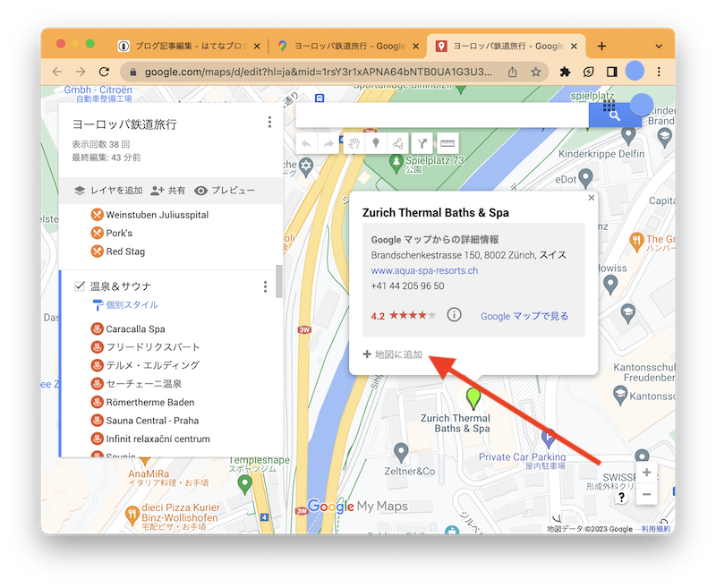Select the add directions tool
The width and height of the screenshot is (716, 588).
coord(422,144)
